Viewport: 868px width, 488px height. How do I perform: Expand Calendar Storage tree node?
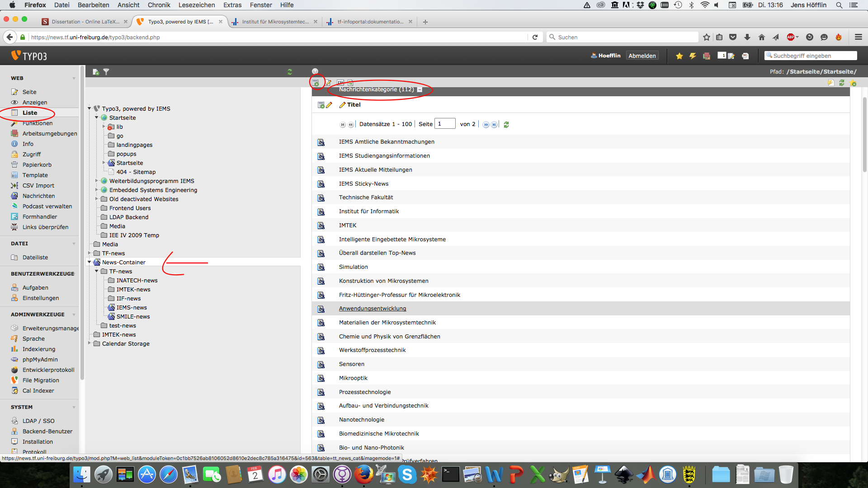pyautogui.click(x=90, y=343)
